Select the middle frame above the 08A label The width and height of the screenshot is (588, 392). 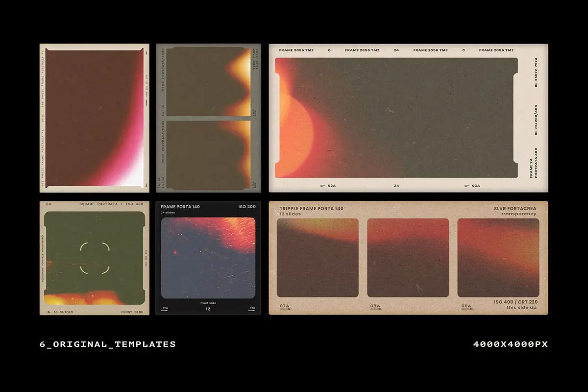click(x=408, y=258)
